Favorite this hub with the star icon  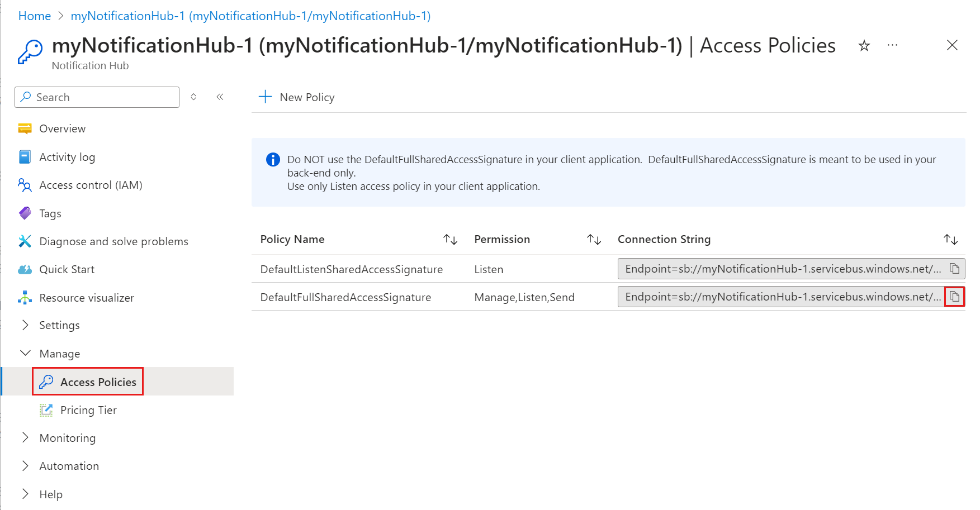point(864,46)
